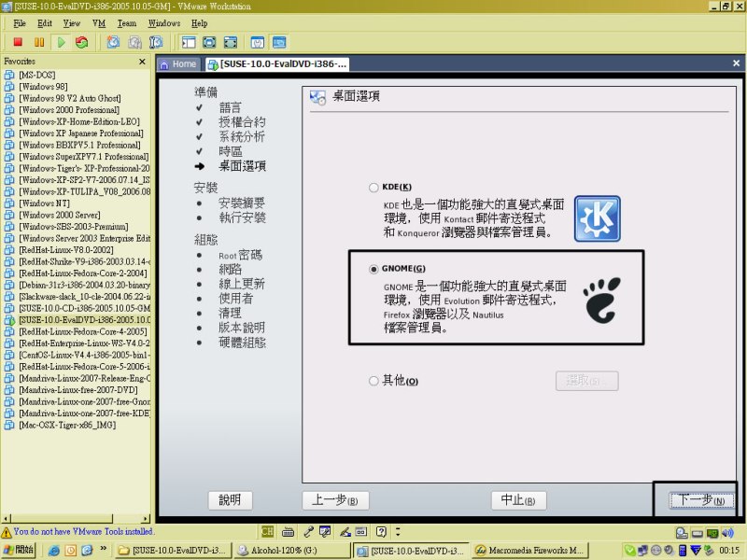
Task: Open the Edit menu
Action: pyautogui.click(x=45, y=23)
